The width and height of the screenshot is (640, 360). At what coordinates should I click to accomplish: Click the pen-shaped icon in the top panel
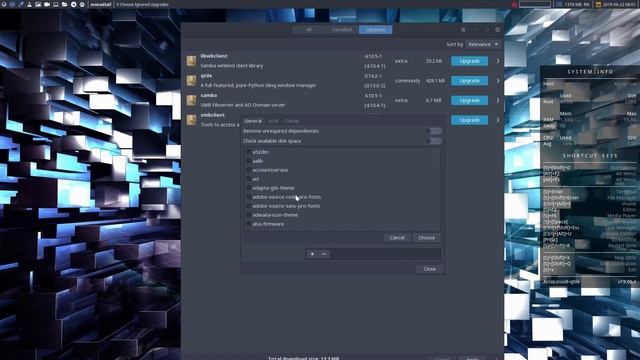coord(21,4)
